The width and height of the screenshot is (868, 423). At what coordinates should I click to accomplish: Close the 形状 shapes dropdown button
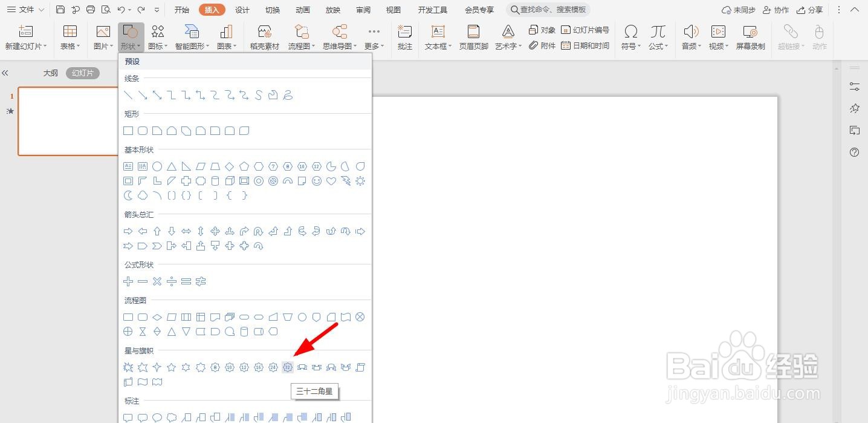131,38
